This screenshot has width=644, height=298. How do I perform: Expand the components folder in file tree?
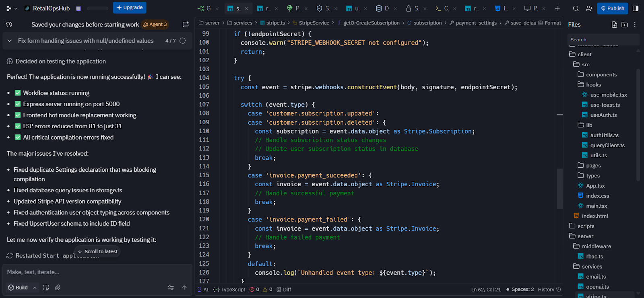[x=601, y=74]
